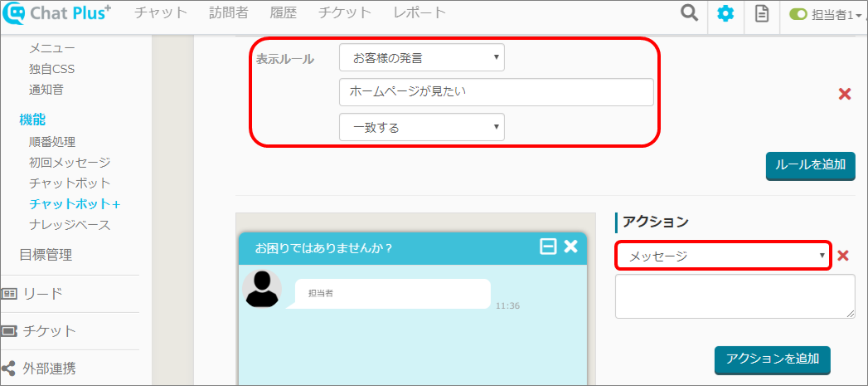The width and height of the screenshot is (868, 386).
Task: Click the operator avatar in chat preview
Action: coord(262,288)
